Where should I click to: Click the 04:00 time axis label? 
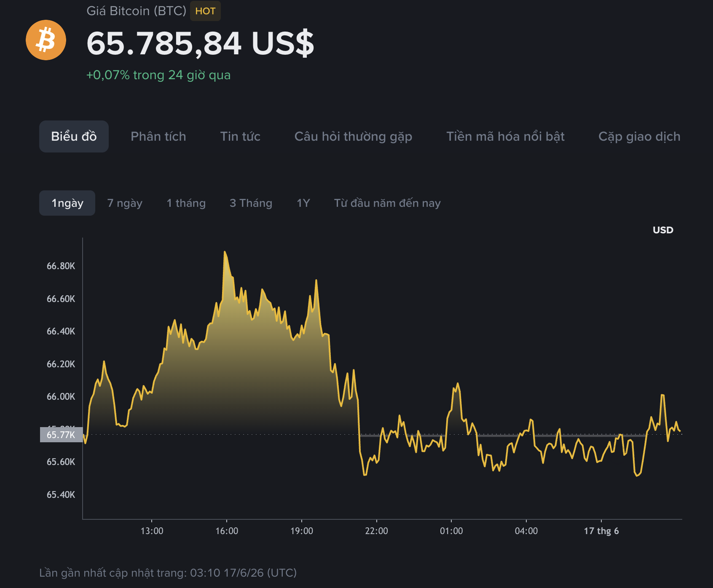click(x=526, y=531)
